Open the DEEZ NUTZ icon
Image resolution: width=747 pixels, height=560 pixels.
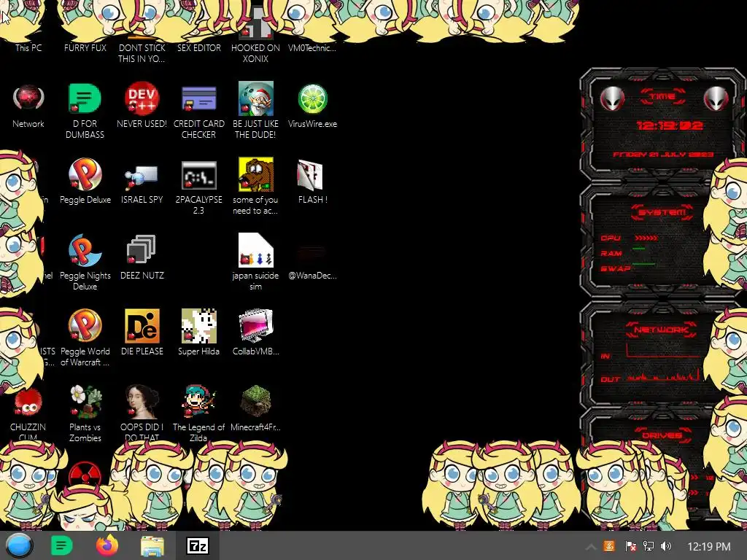(x=142, y=249)
